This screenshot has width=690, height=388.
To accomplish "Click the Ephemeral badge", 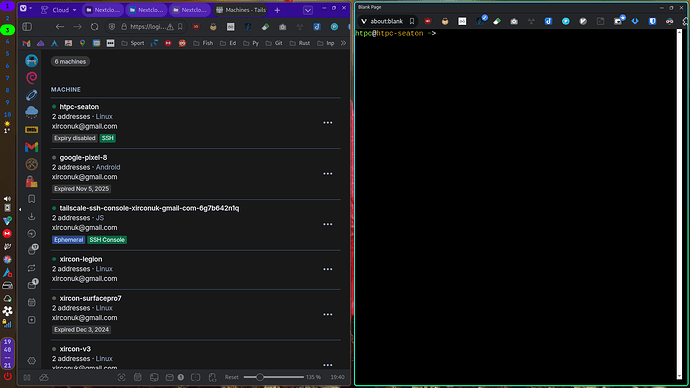I will tap(69, 240).
